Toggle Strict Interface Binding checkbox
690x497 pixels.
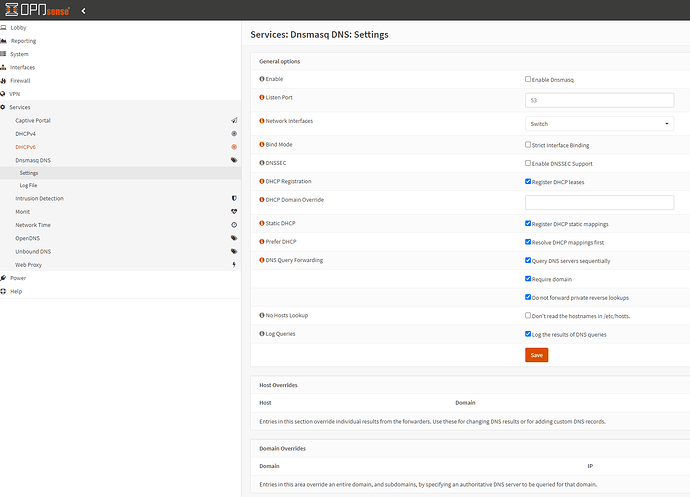528,145
